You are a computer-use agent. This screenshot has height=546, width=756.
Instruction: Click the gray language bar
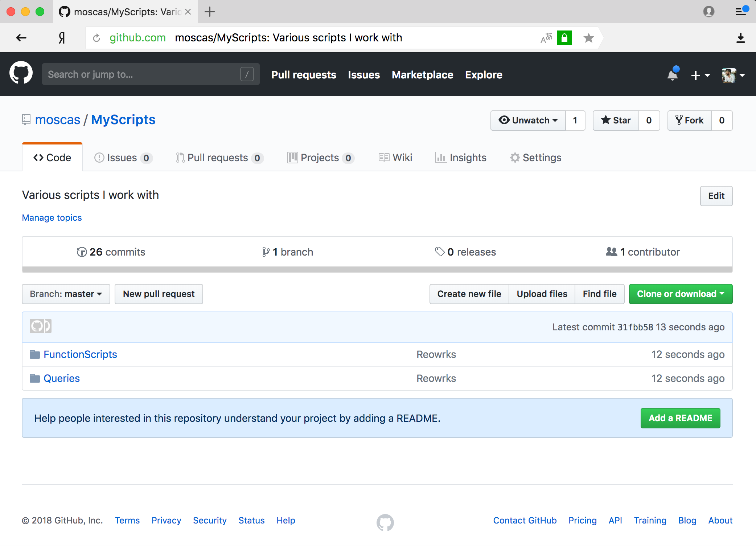pyautogui.click(x=377, y=269)
